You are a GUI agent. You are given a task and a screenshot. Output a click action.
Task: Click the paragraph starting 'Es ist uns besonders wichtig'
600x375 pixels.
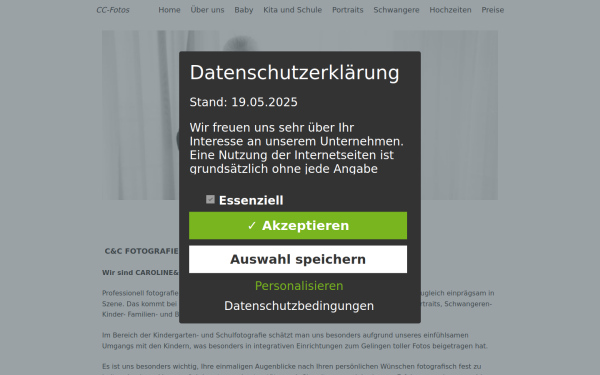coord(292,368)
